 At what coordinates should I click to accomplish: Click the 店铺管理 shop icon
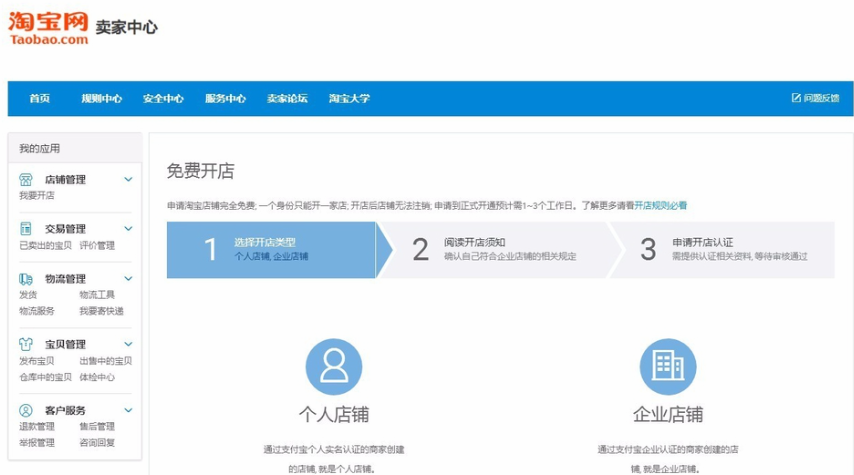(x=26, y=179)
